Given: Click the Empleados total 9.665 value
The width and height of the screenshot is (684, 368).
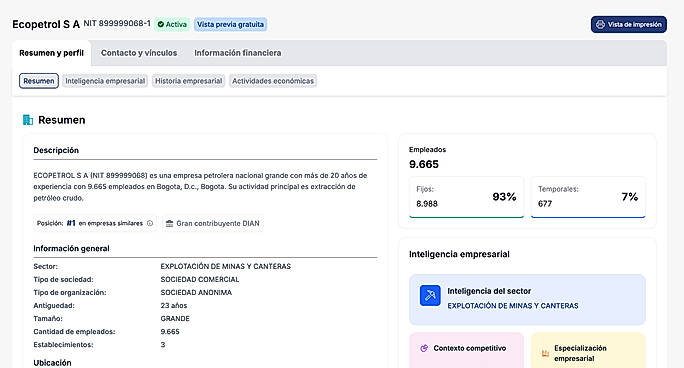Looking at the screenshot, I should 424,164.
